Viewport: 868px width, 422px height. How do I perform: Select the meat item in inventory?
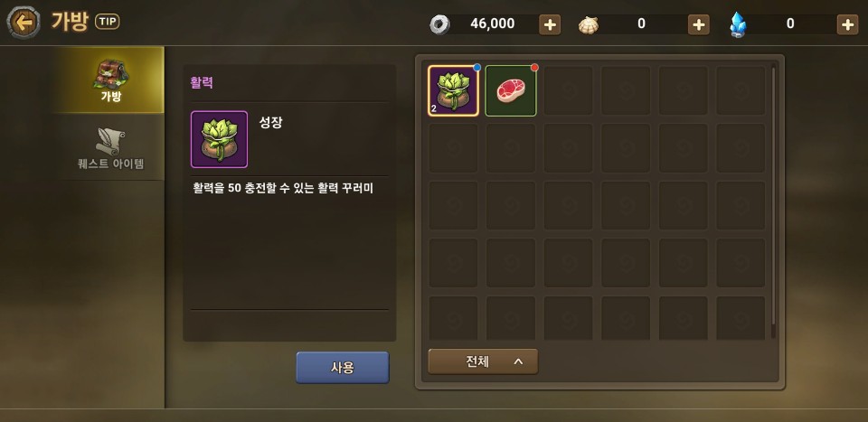(511, 90)
